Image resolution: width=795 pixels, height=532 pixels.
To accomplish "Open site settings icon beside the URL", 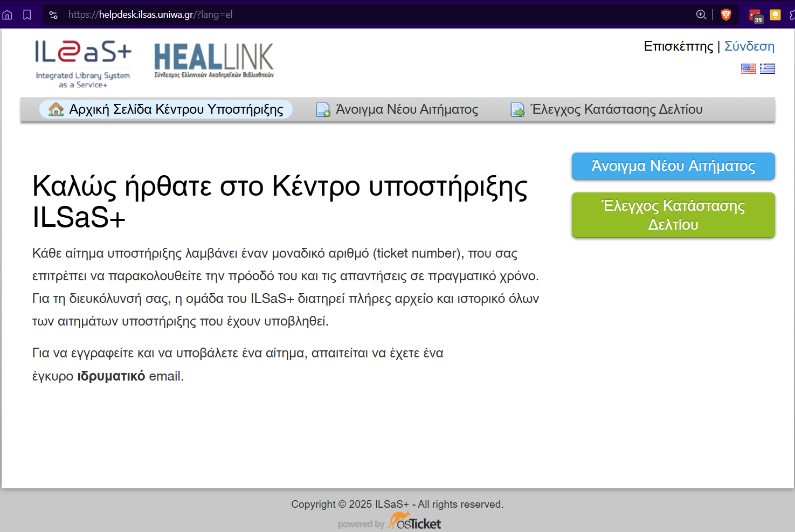I will pos(53,15).
